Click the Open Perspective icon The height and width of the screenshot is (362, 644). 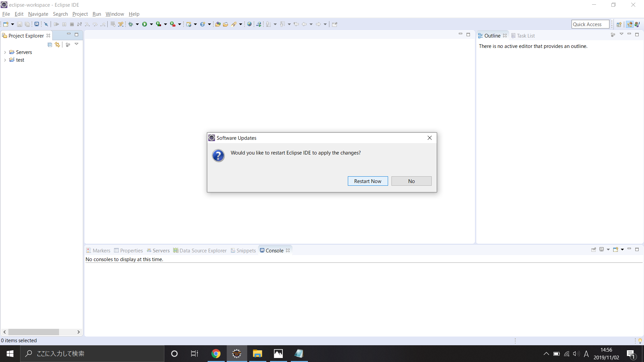[619, 24]
